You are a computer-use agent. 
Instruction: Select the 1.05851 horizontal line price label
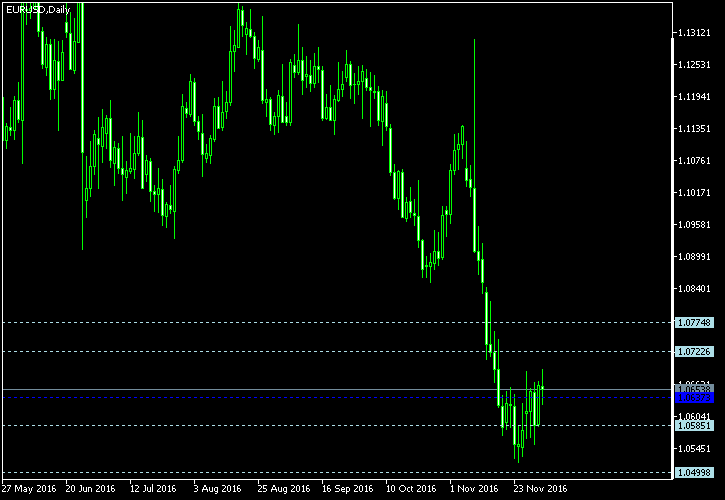coord(694,426)
